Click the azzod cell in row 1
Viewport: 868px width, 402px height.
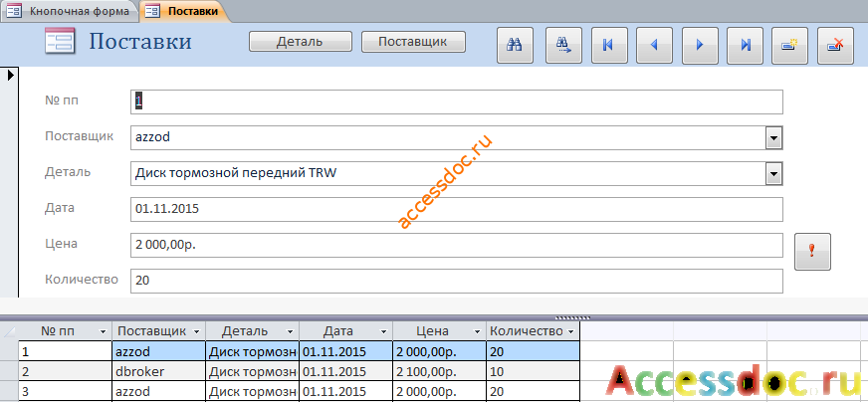[x=159, y=351]
